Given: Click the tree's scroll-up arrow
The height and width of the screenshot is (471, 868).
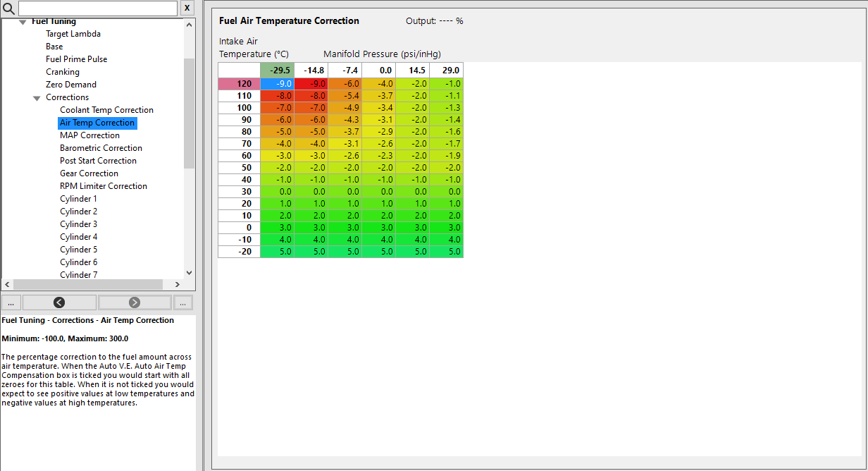Looking at the screenshot, I should [188, 25].
